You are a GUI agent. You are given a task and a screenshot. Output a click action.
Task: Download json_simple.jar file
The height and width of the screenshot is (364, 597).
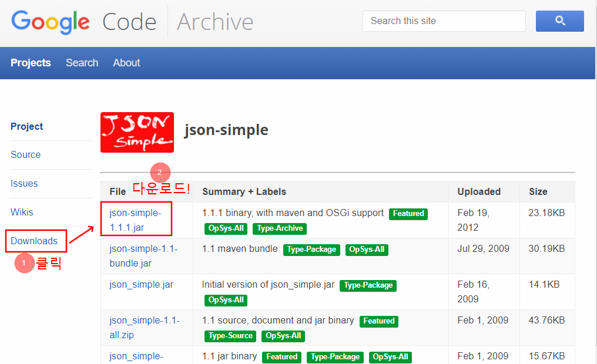click(x=141, y=285)
